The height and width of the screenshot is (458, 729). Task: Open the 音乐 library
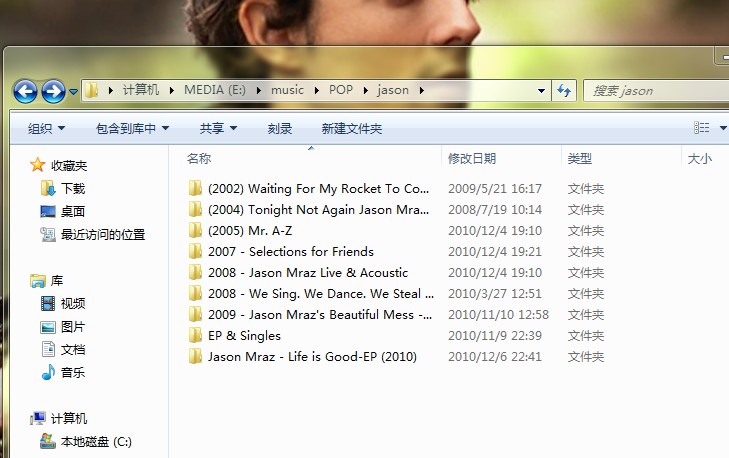73,372
